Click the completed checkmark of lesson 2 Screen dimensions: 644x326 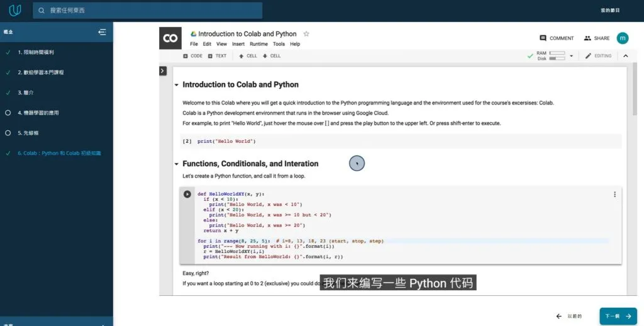coord(8,72)
